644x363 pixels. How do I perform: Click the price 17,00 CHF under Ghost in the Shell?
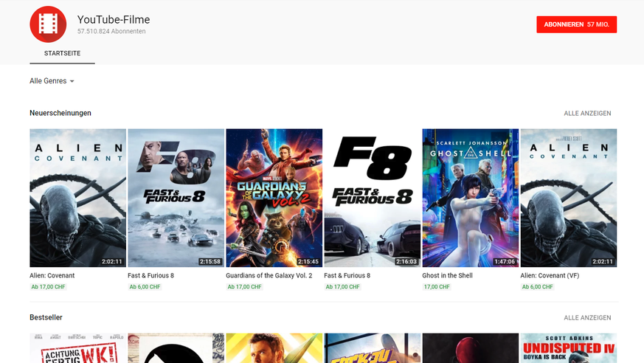click(x=437, y=287)
